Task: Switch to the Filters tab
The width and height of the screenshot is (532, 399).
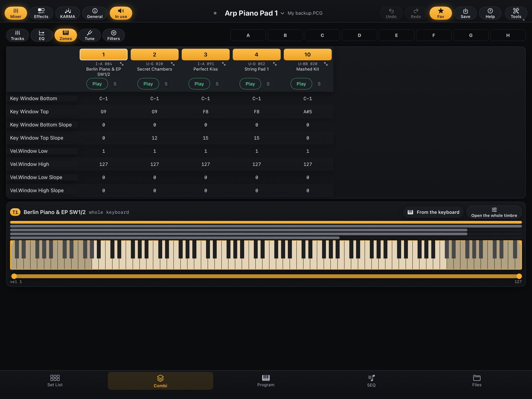Action: (x=114, y=35)
